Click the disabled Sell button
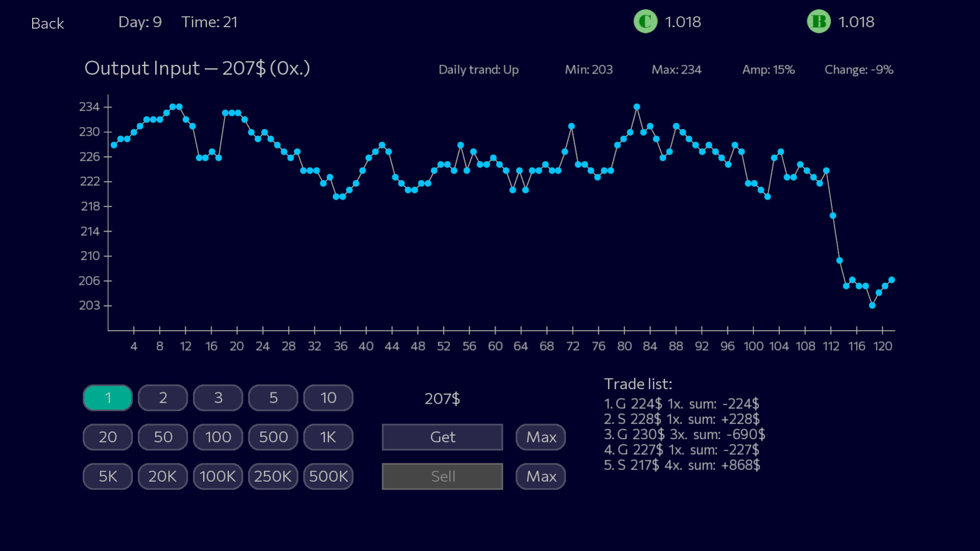This screenshot has height=551, width=980. [442, 476]
